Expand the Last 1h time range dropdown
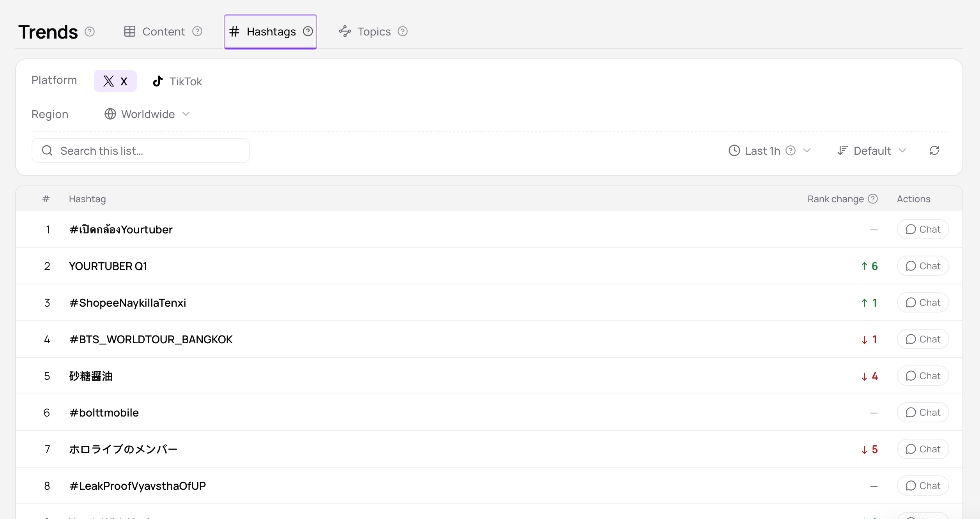 (770, 150)
